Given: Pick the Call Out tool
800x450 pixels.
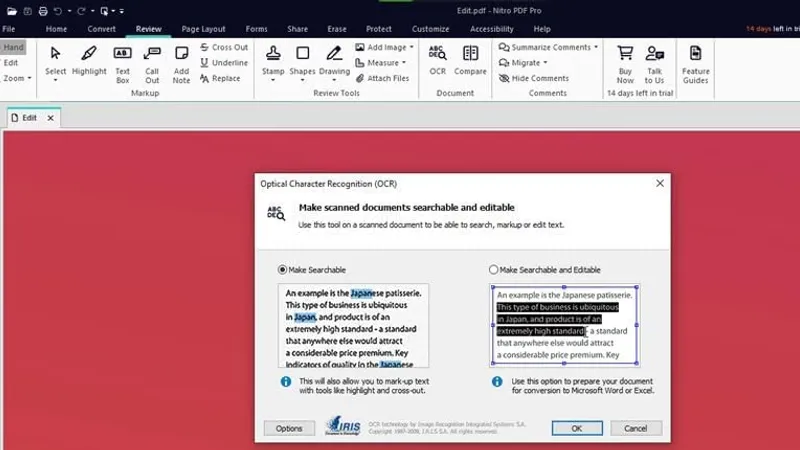Looking at the screenshot, I should pos(152,65).
